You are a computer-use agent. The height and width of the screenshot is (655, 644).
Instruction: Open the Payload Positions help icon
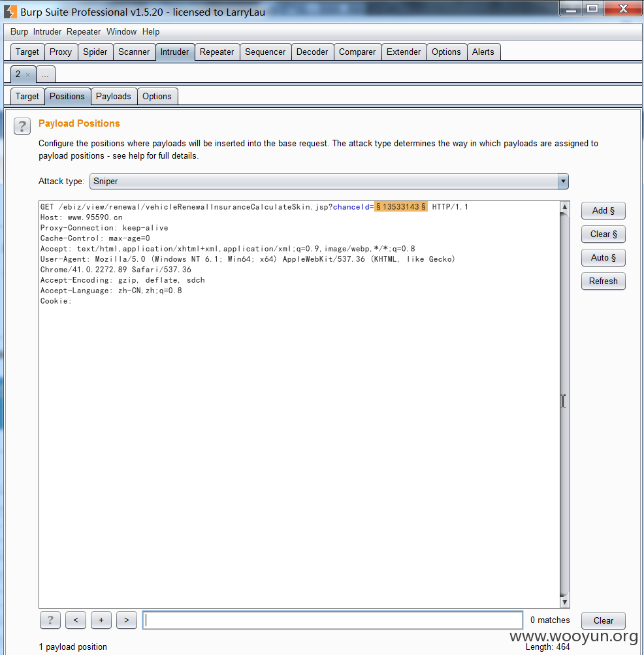click(22, 126)
